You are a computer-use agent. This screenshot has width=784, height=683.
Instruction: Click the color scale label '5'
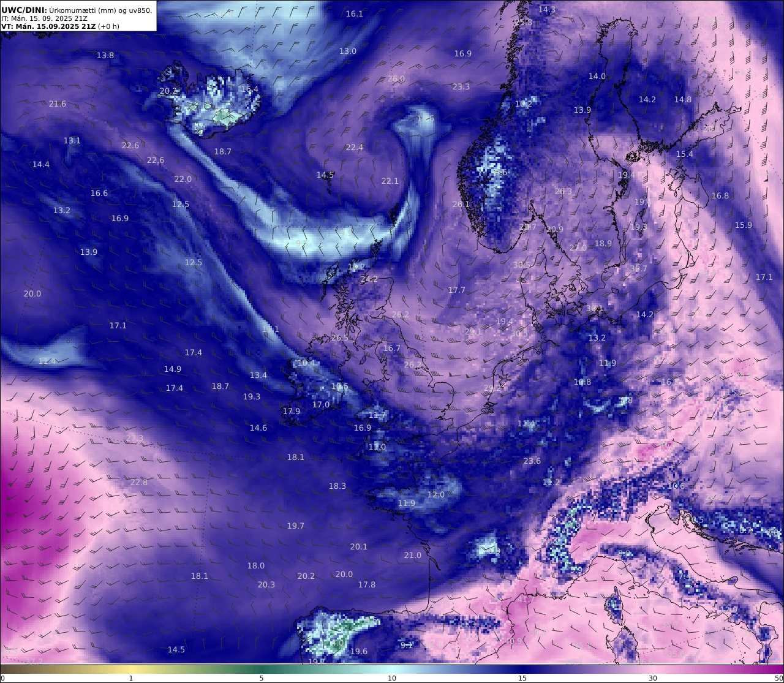click(x=262, y=678)
